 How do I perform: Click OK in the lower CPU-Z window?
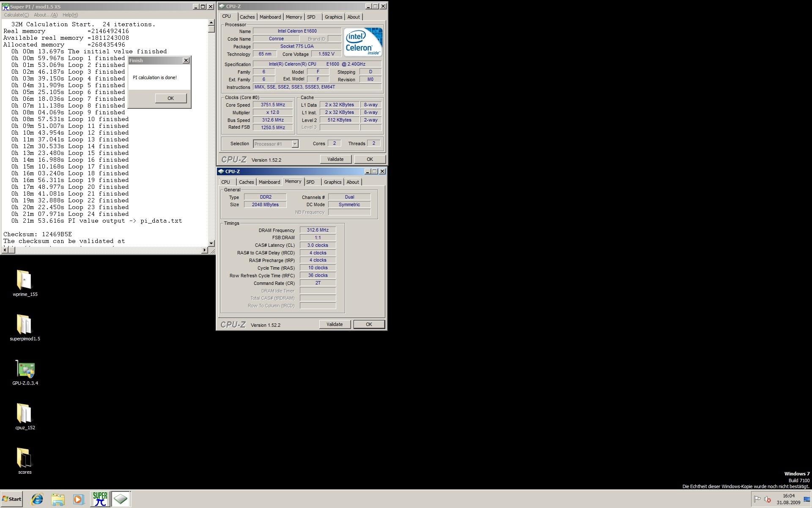point(369,324)
